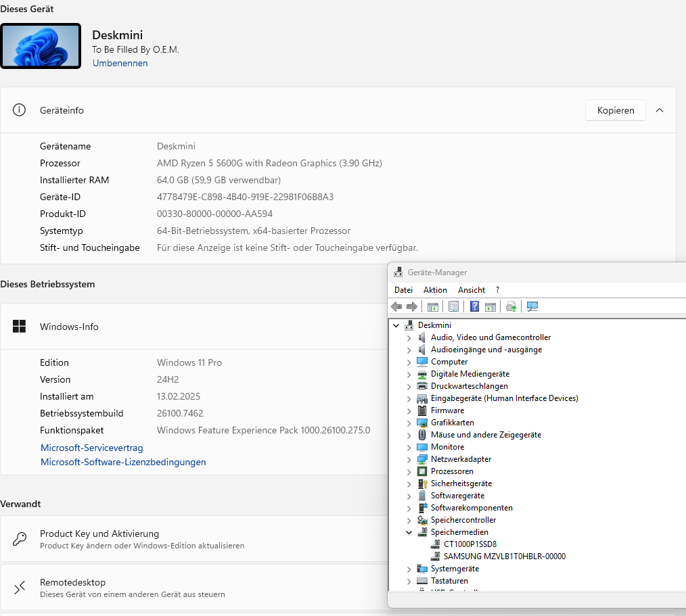Select the SAMSUNG MZVLB1T0HBLR-00000 drive

pos(505,556)
